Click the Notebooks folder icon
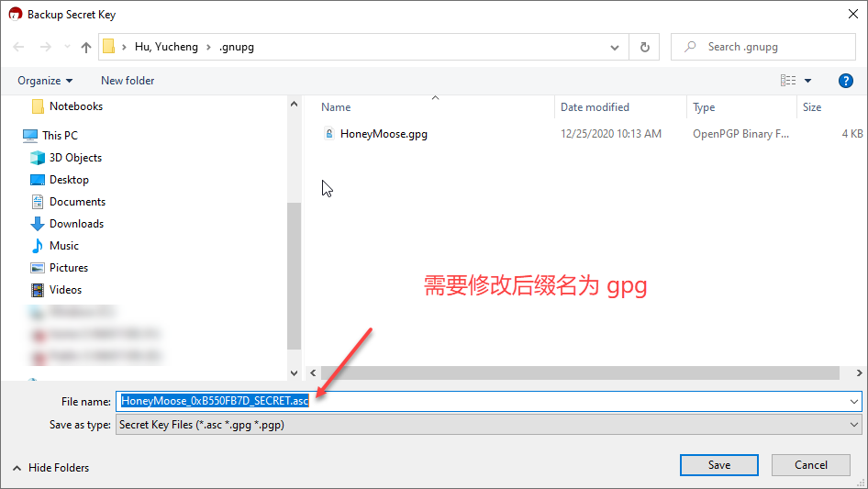Image resolution: width=868 pixels, height=489 pixels. 38,106
